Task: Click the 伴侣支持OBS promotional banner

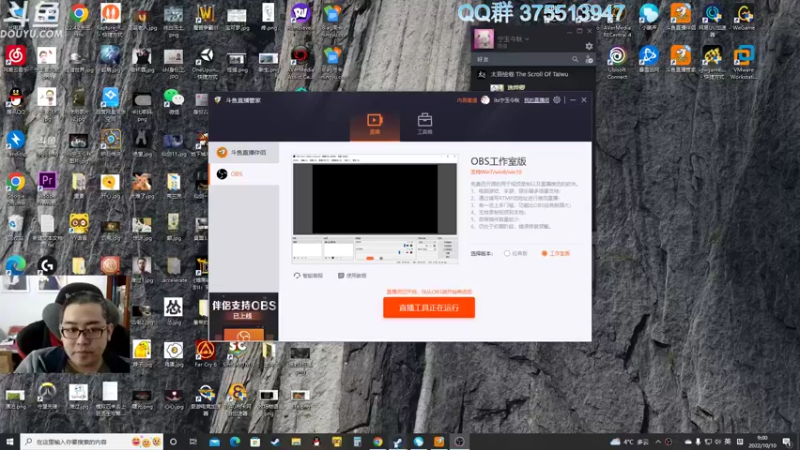Action: [x=243, y=316]
